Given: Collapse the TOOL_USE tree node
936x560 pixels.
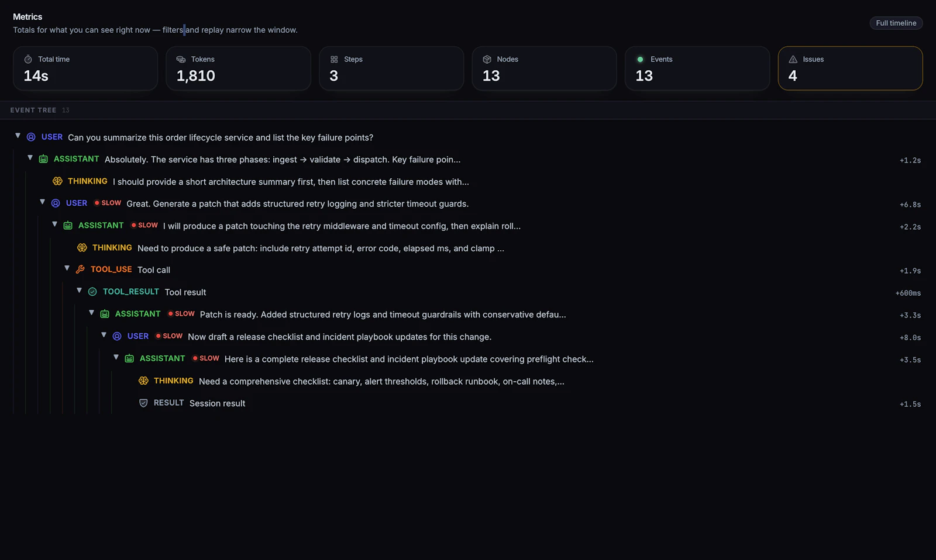Looking at the screenshot, I should coord(67,268).
